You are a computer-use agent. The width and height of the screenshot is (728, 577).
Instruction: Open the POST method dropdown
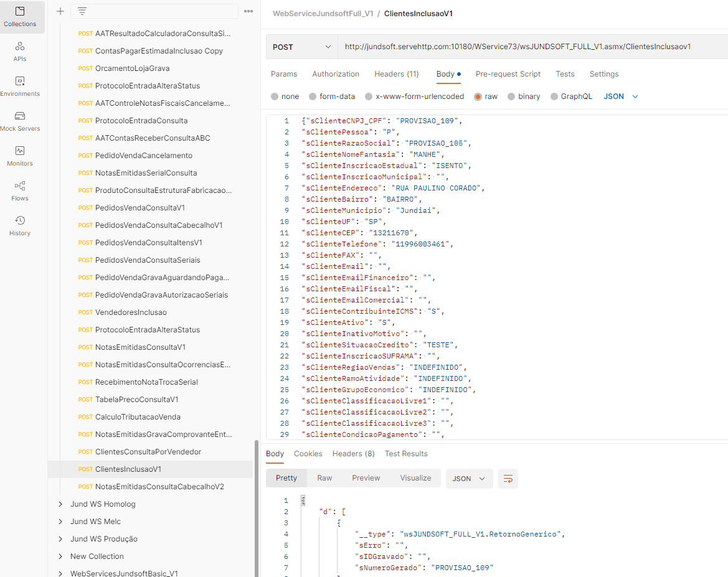pyautogui.click(x=301, y=47)
